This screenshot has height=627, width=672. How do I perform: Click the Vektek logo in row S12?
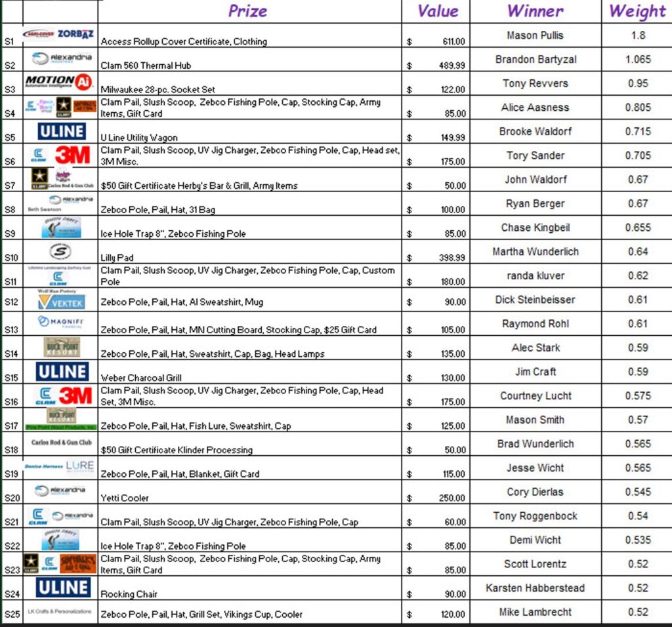61,303
